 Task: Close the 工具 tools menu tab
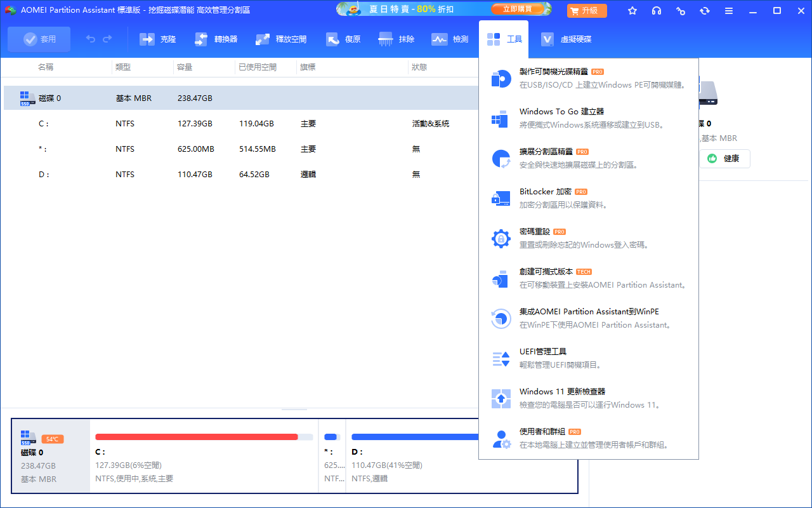coord(504,39)
